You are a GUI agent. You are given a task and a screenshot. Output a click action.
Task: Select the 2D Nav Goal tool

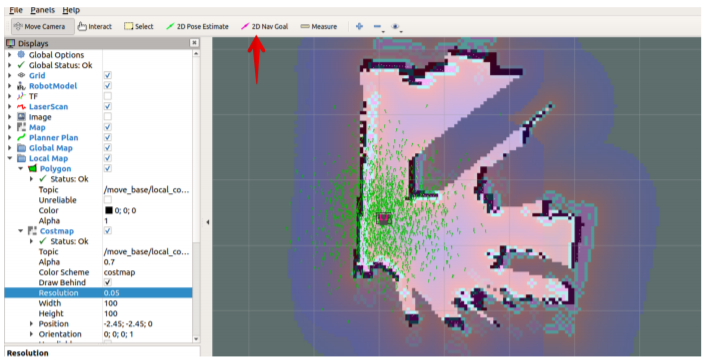pyautogui.click(x=265, y=27)
